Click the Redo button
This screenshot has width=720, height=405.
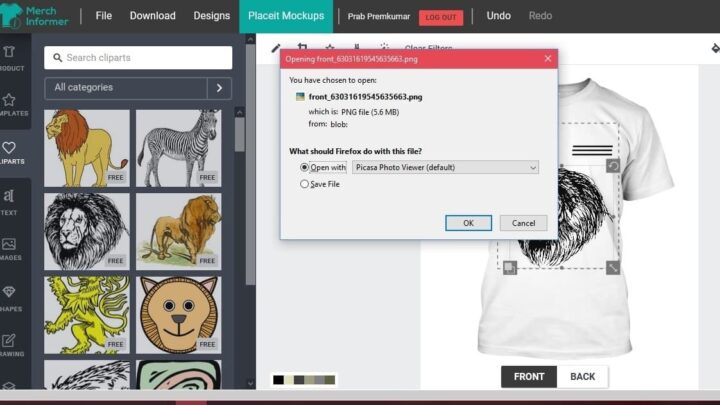[540, 16]
